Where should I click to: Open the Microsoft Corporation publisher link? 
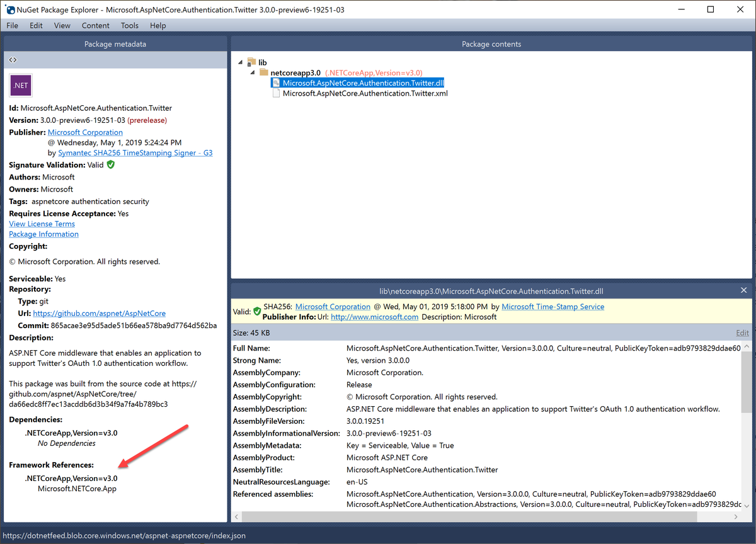[x=85, y=132]
